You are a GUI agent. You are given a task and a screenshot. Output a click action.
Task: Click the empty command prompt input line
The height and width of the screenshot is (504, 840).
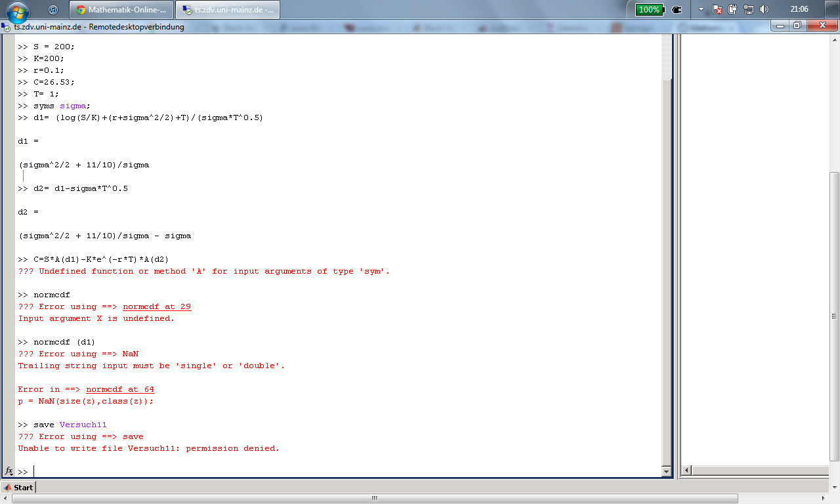[x=328, y=471]
